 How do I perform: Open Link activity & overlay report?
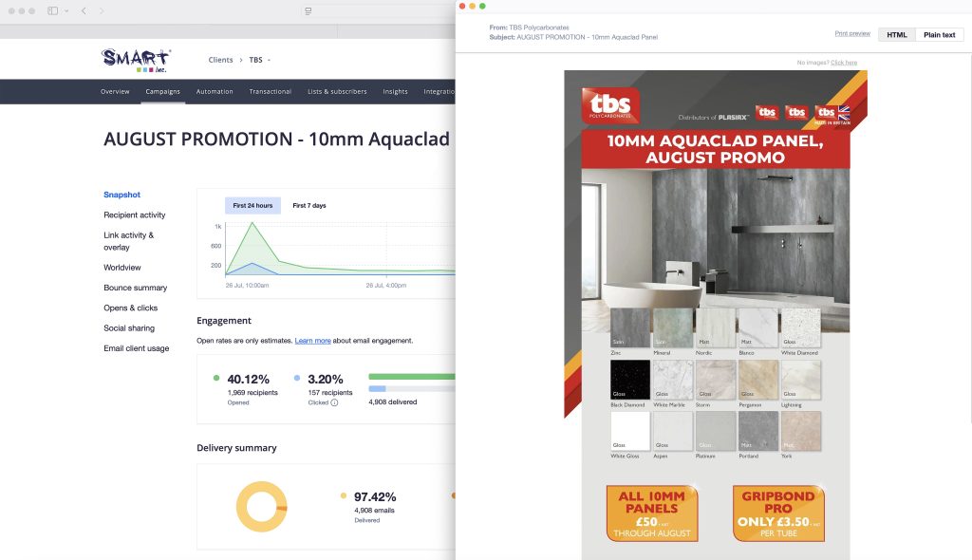[129, 241]
